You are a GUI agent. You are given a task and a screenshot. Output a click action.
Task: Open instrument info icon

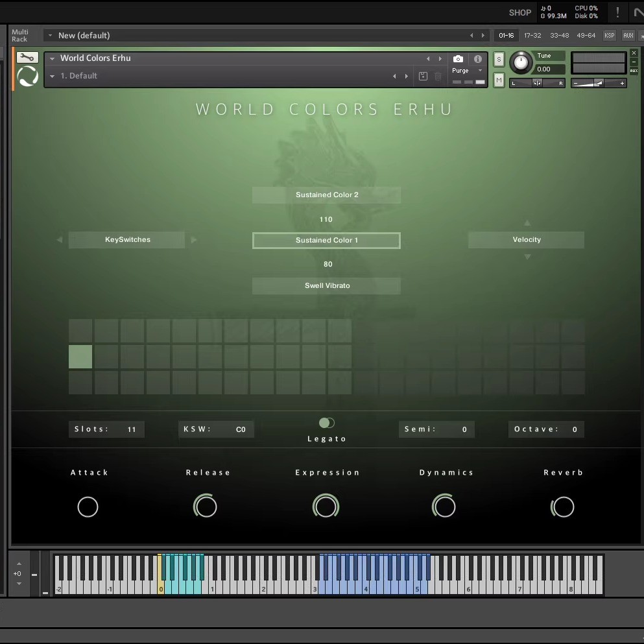(x=478, y=59)
